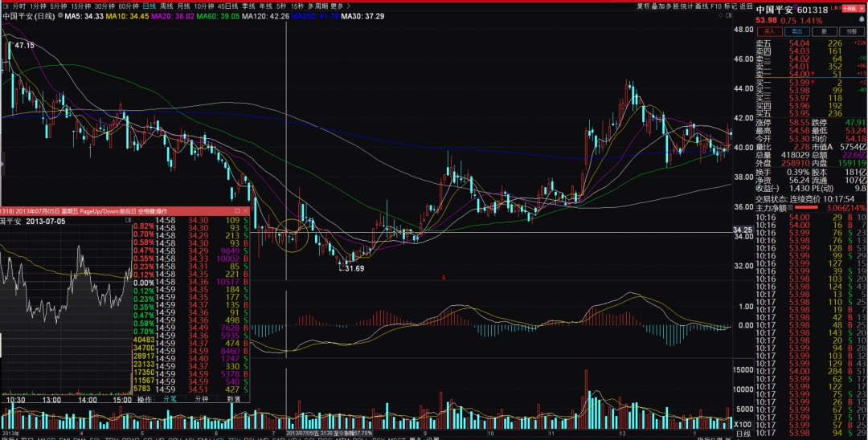This screenshot has height=440, width=868.
Task: Switch to 月线 monthly chart
Action: 184,6
